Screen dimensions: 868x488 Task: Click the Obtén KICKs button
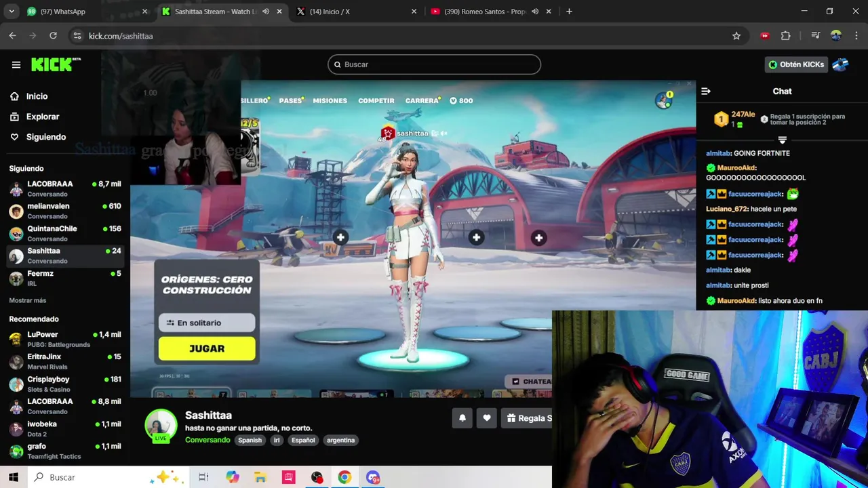pyautogui.click(x=796, y=64)
